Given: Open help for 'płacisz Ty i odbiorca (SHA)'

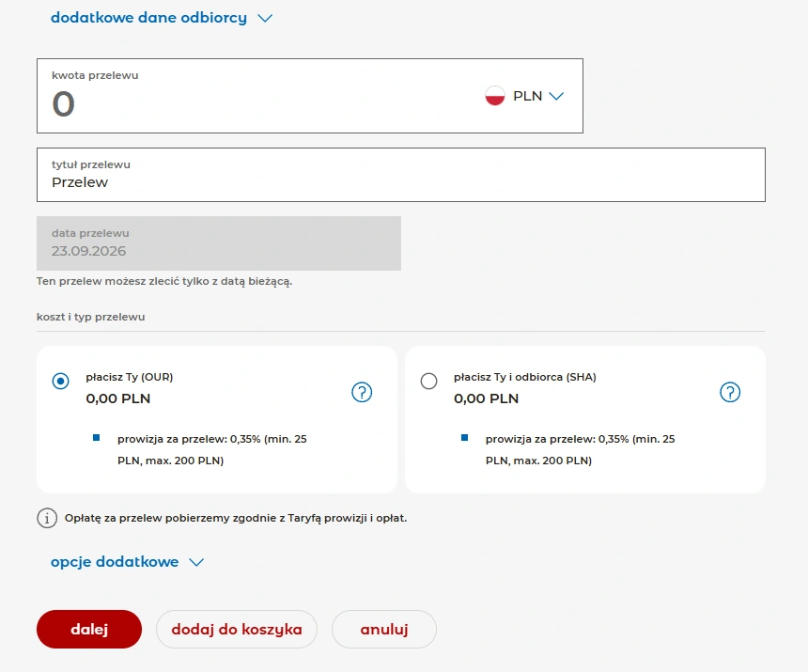Looking at the screenshot, I should pos(730,392).
